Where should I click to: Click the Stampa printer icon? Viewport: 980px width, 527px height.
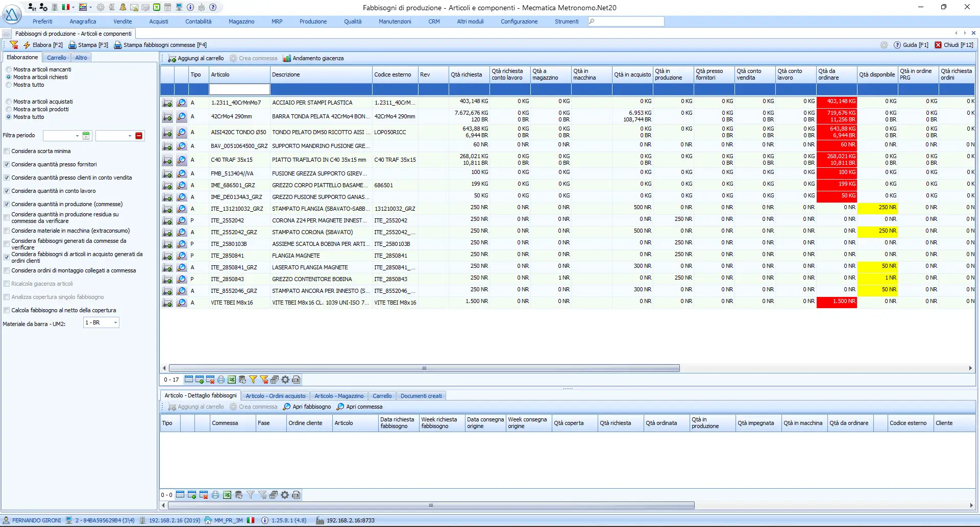tap(72, 45)
